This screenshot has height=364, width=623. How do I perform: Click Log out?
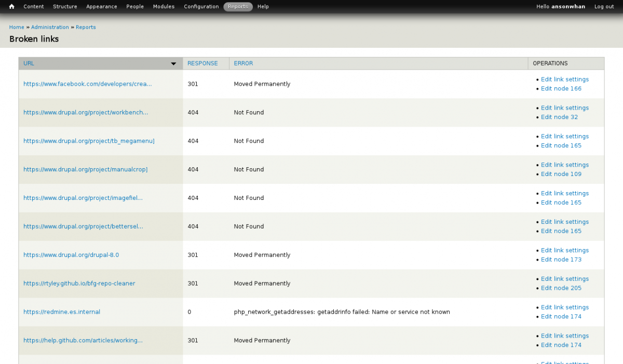[604, 7]
